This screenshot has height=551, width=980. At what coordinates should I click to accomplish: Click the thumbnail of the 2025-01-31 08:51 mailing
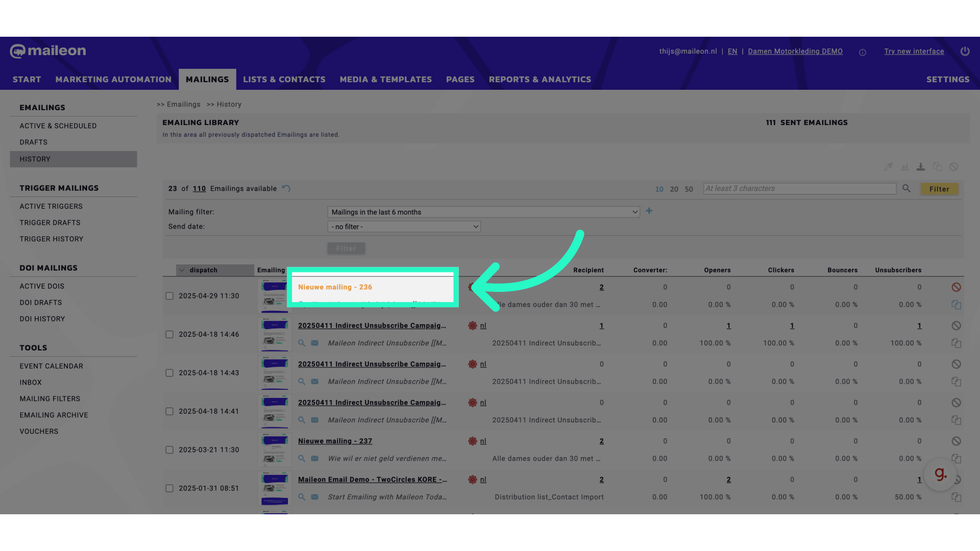coord(275,488)
